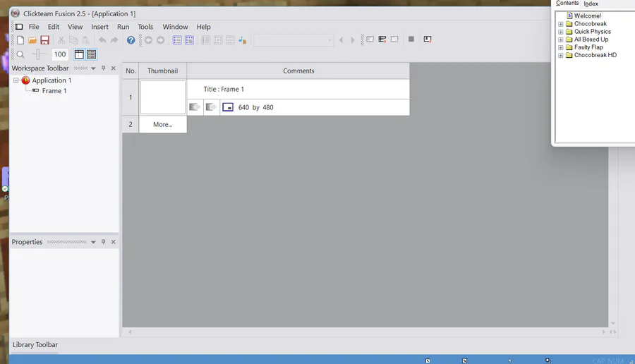Open the Properties panel dropdown arrow
Viewport: 635px width, 364px height.
[x=93, y=242]
